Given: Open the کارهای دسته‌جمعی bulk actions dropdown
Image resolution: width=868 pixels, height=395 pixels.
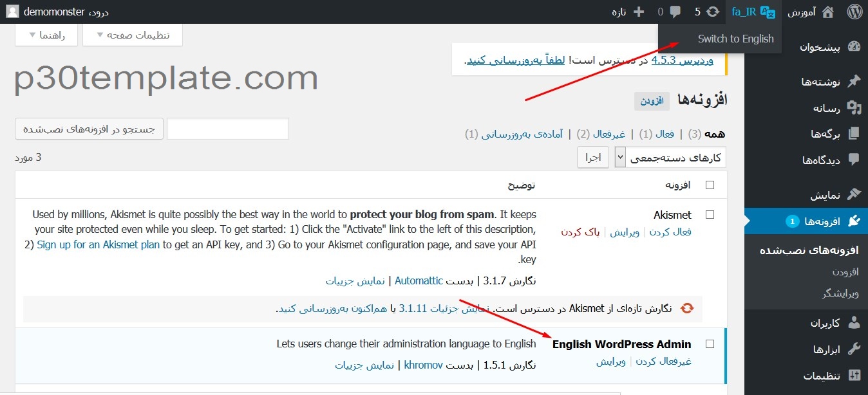Looking at the screenshot, I should tap(670, 157).
